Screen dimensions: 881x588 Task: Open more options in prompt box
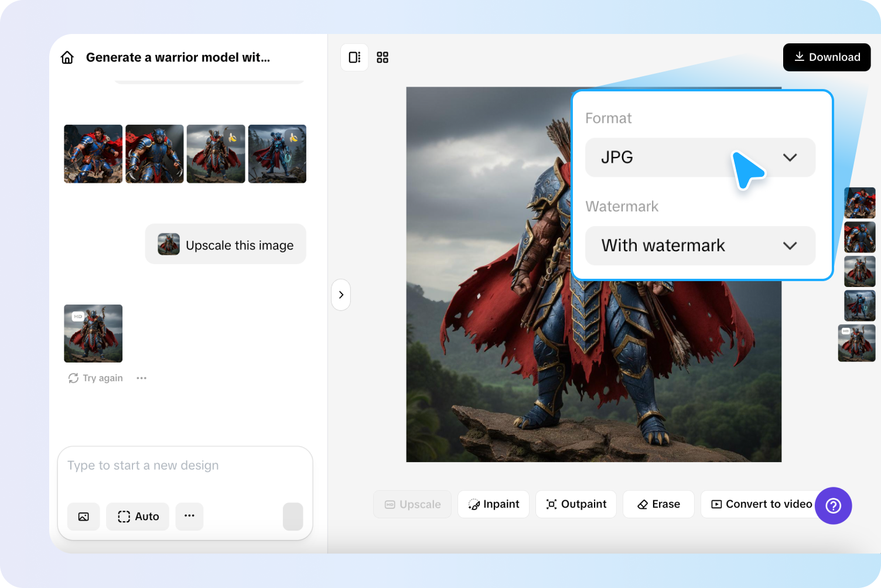click(189, 516)
